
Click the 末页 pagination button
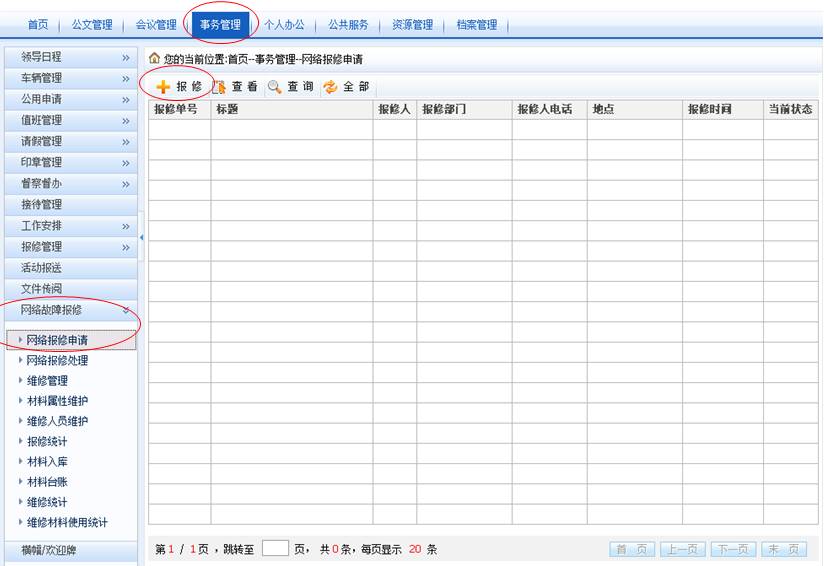tap(784, 550)
